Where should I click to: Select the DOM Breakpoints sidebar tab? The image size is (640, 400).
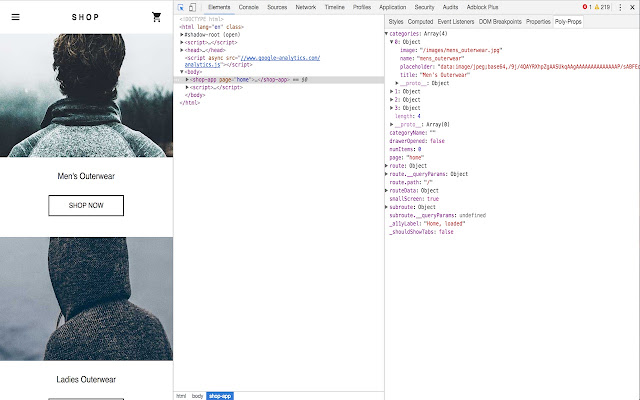(500, 22)
